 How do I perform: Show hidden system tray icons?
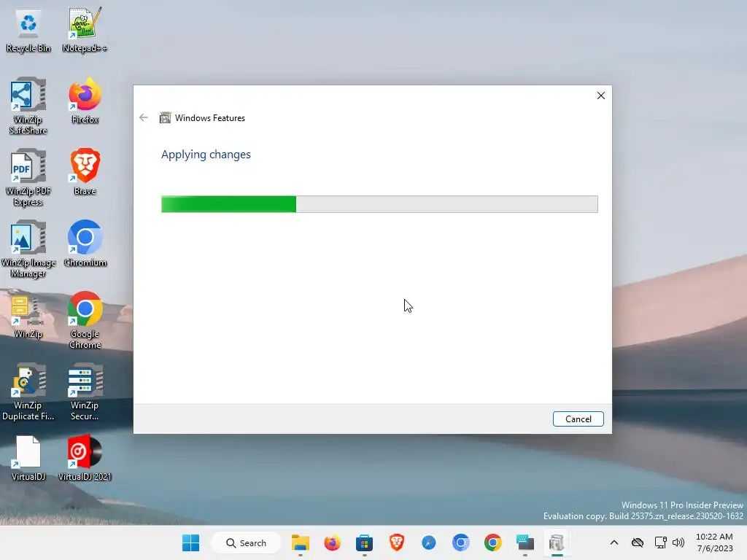[614, 542]
